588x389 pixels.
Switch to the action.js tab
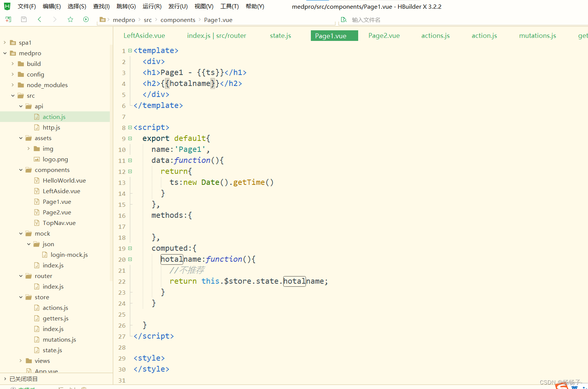(x=484, y=36)
